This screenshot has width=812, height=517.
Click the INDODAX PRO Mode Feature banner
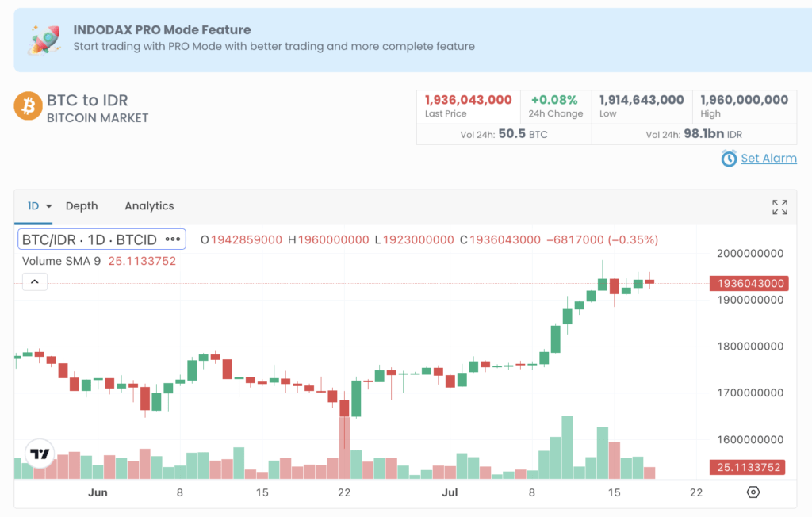[x=412, y=40]
